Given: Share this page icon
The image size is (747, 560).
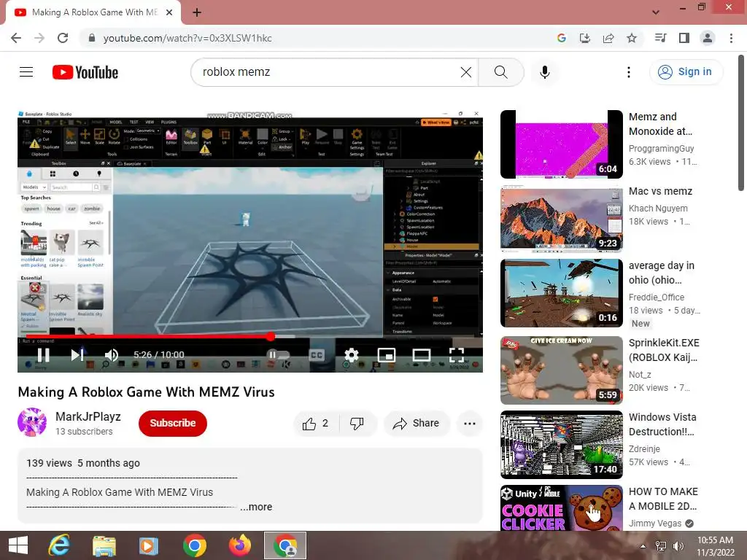Looking at the screenshot, I should [x=608, y=38].
